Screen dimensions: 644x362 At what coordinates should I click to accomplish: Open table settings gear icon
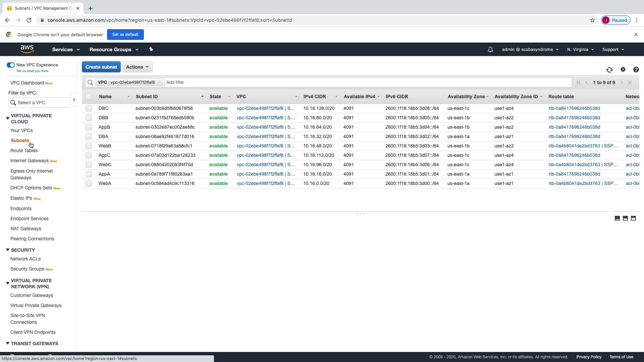point(623,69)
